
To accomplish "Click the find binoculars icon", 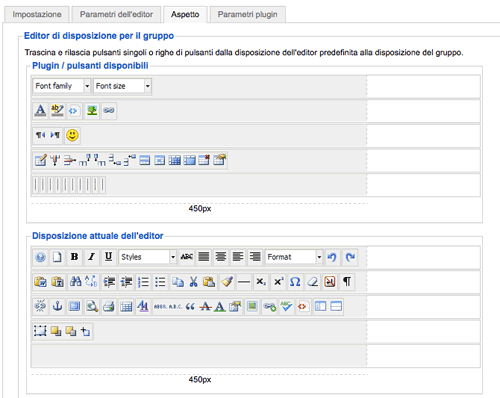I will coord(75,282).
